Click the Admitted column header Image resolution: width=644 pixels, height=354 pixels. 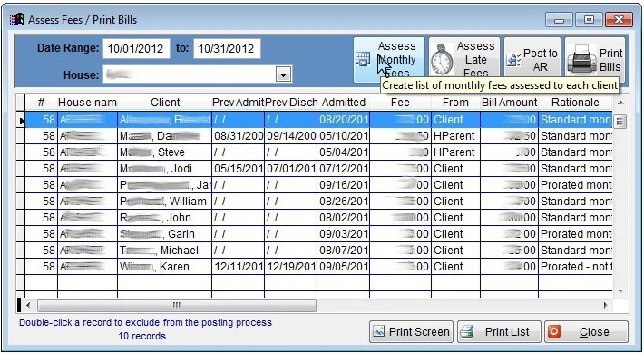tap(344, 103)
